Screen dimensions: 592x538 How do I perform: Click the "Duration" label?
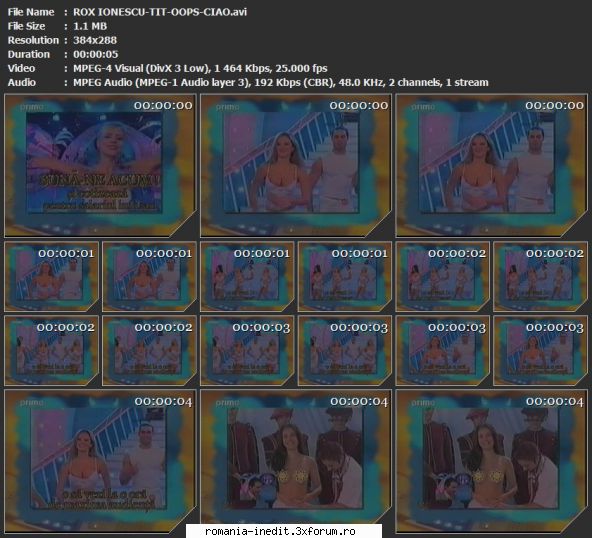(x=29, y=54)
